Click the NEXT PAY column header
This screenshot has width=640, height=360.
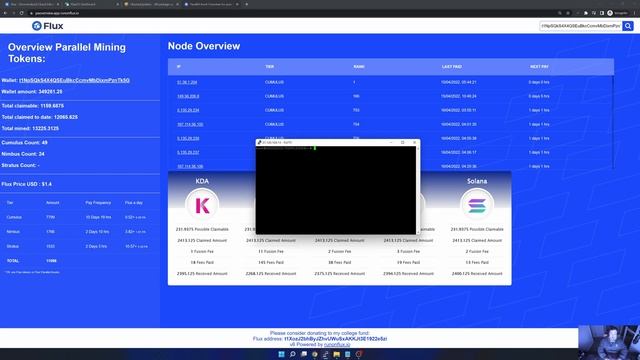click(x=539, y=67)
